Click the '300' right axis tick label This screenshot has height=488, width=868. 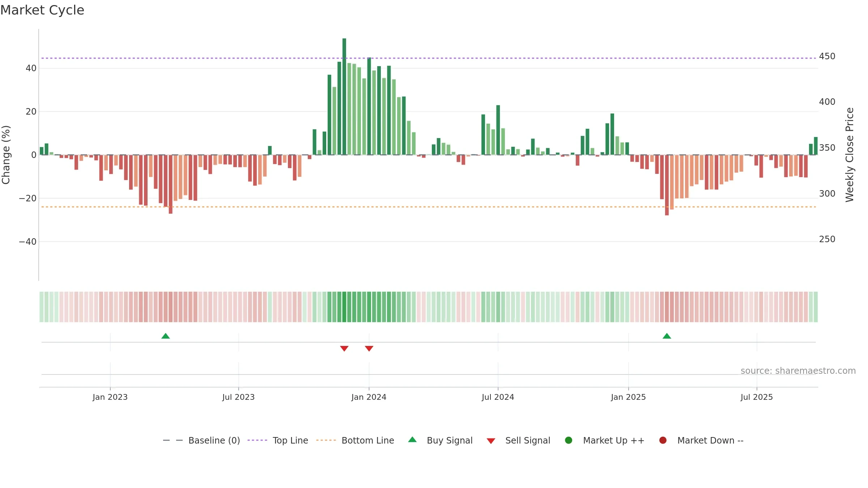(x=827, y=194)
